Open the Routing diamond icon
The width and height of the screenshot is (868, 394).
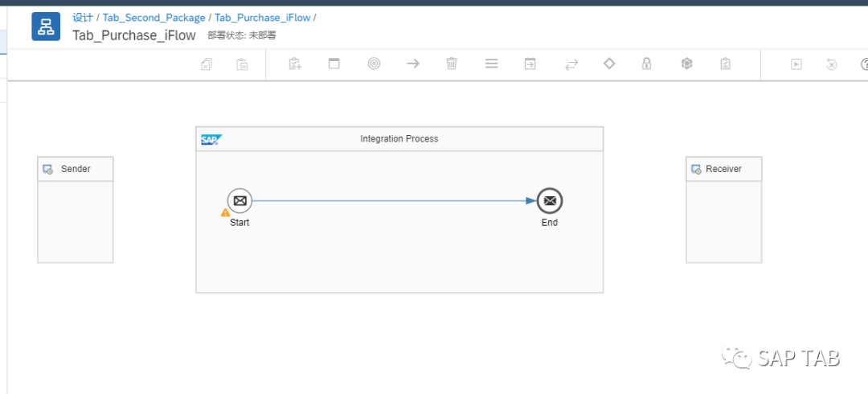click(609, 64)
